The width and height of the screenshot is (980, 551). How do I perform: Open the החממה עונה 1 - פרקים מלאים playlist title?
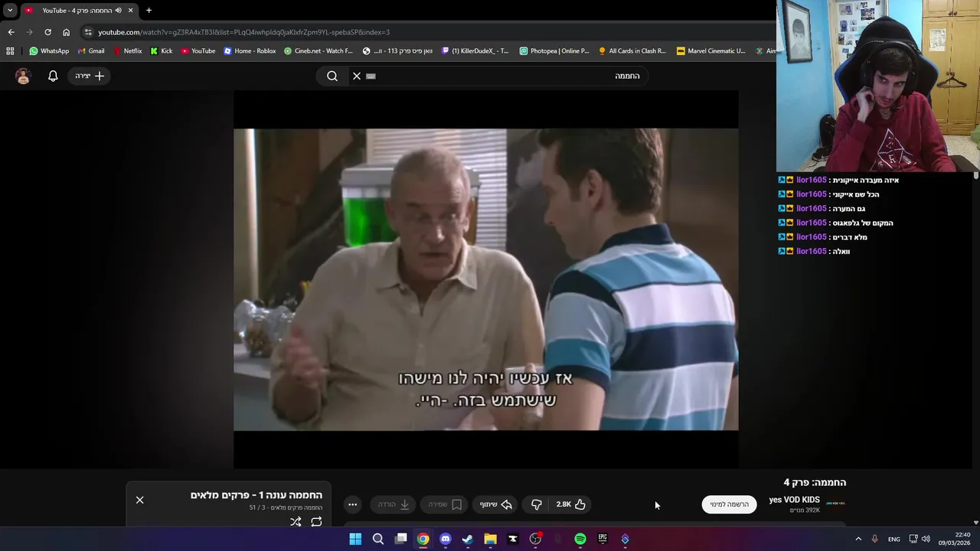(256, 495)
